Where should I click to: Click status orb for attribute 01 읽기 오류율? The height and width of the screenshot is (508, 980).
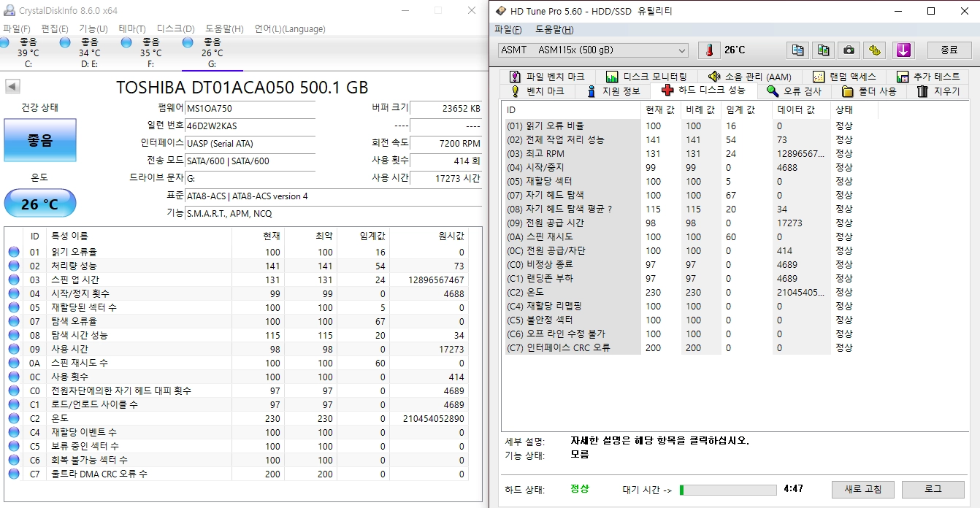[14, 252]
